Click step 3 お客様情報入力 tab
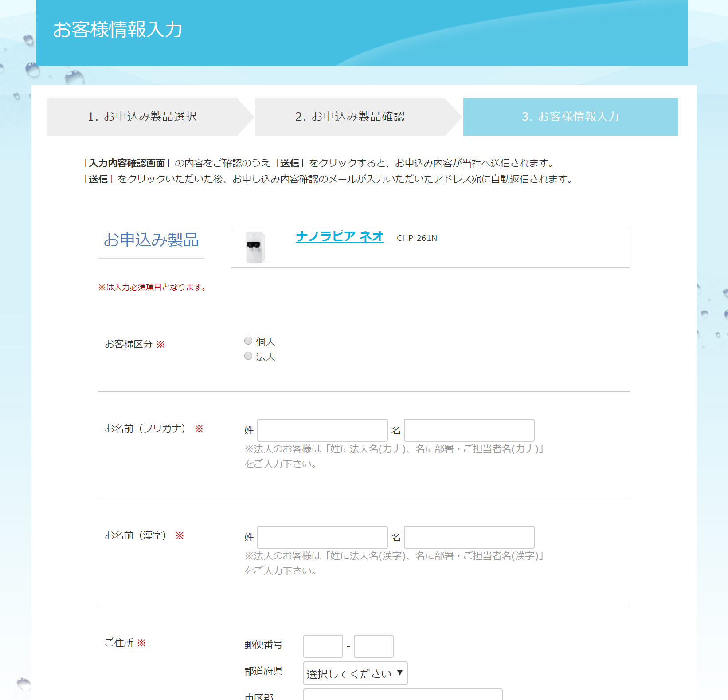 570,117
